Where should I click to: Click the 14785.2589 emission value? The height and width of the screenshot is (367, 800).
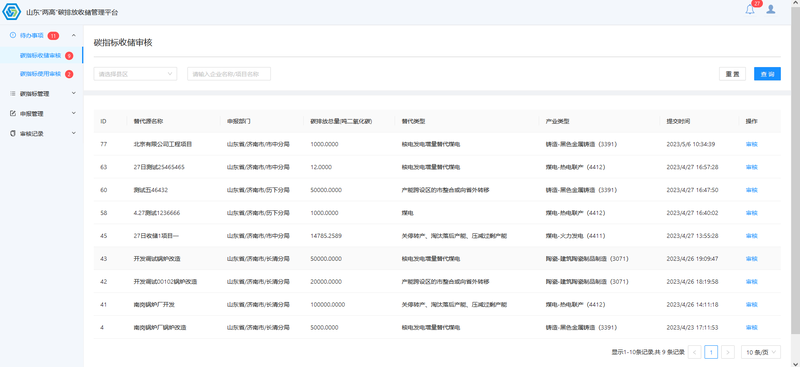click(326, 236)
